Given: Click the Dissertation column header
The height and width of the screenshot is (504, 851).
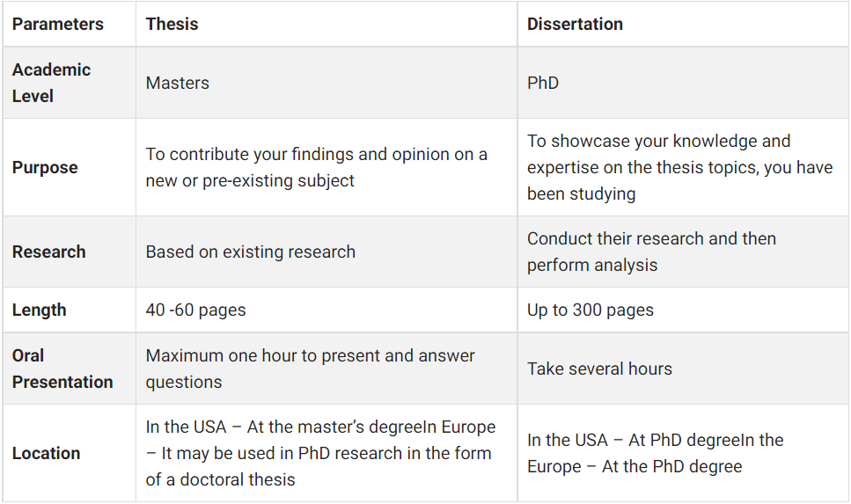Looking at the screenshot, I should 575,25.
